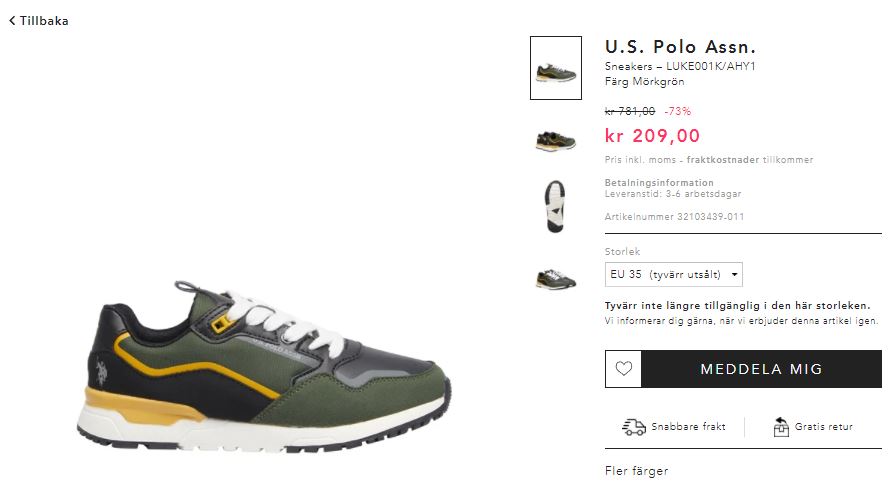896x488 pixels.
Task: Select the first side-view shoe thumbnail
Action: (x=555, y=68)
